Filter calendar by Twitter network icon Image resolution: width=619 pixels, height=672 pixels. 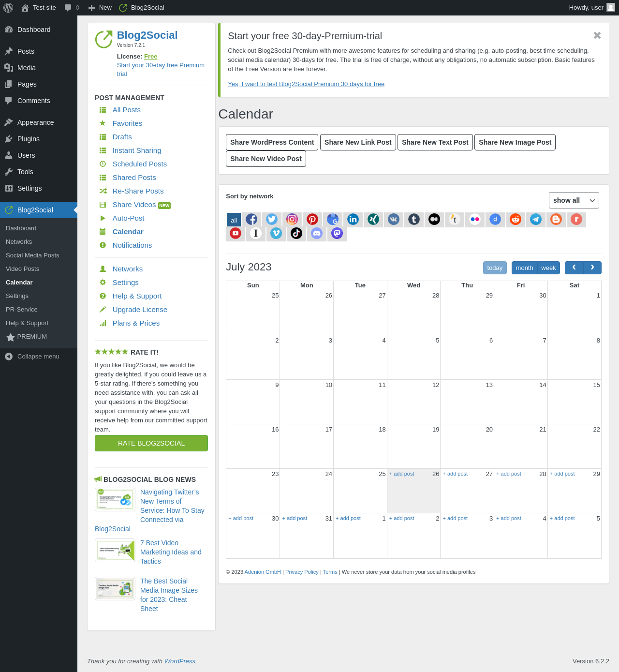tap(272, 219)
